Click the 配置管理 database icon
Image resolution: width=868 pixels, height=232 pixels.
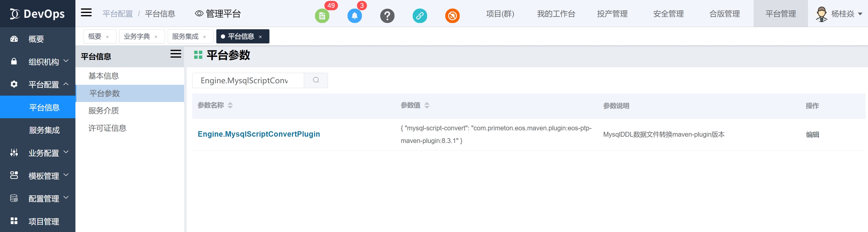[x=14, y=198]
